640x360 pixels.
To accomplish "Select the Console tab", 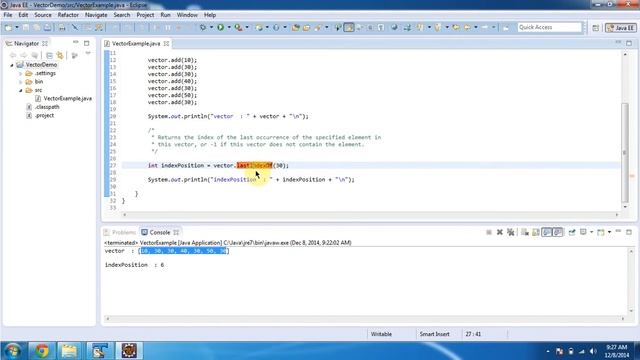I will pos(159,232).
